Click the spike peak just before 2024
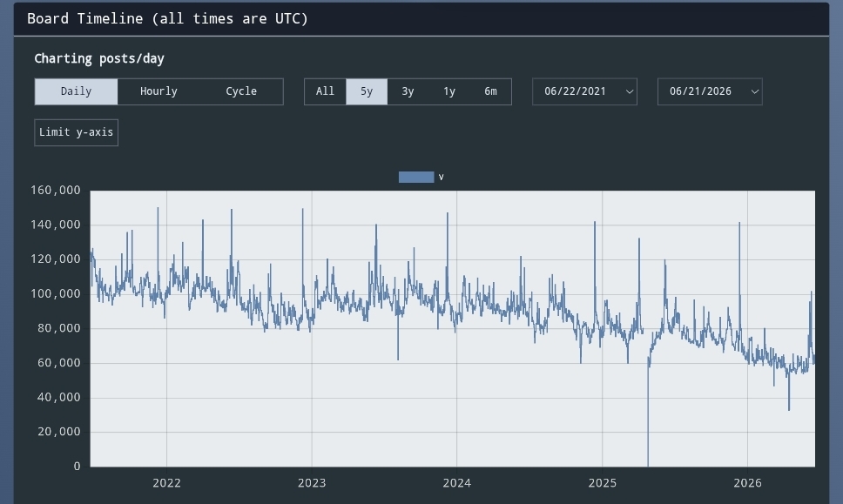The height and width of the screenshot is (504, 843). click(x=448, y=214)
